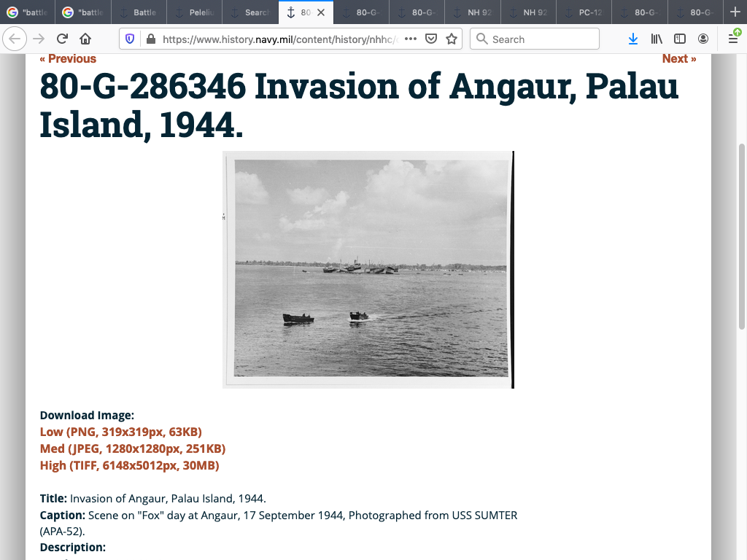Open a new browser tab

735,12
